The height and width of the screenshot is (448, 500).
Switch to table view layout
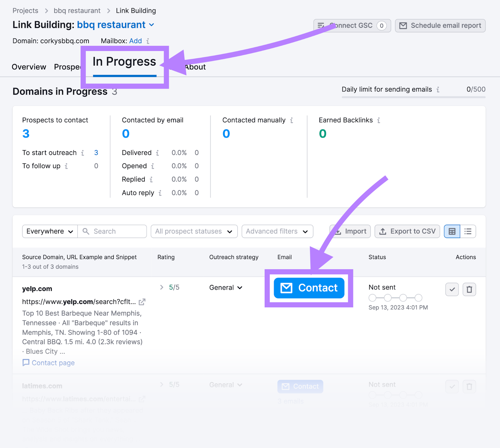(452, 231)
